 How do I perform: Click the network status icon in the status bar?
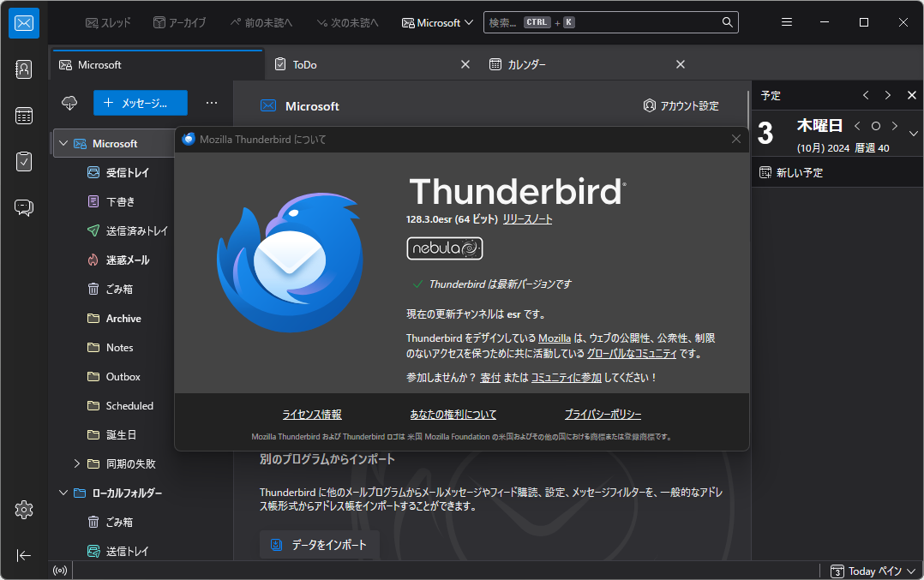pos(59,570)
